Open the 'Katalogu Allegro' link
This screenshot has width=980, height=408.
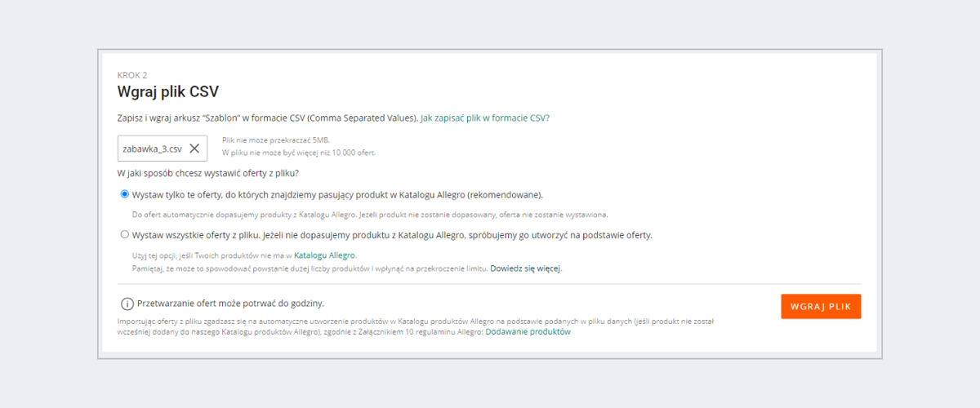coord(325,255)
